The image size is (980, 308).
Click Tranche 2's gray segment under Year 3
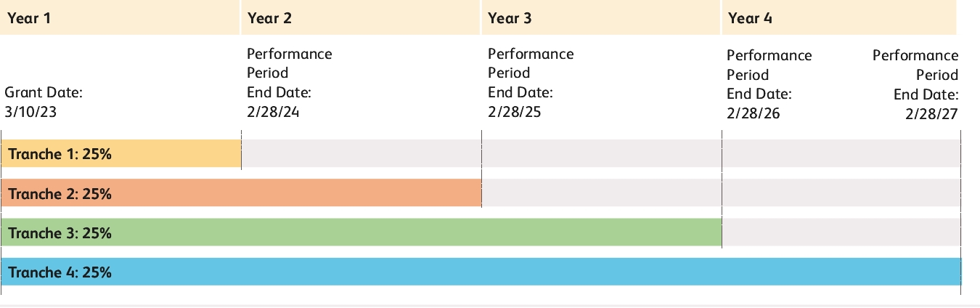point(602,194)
